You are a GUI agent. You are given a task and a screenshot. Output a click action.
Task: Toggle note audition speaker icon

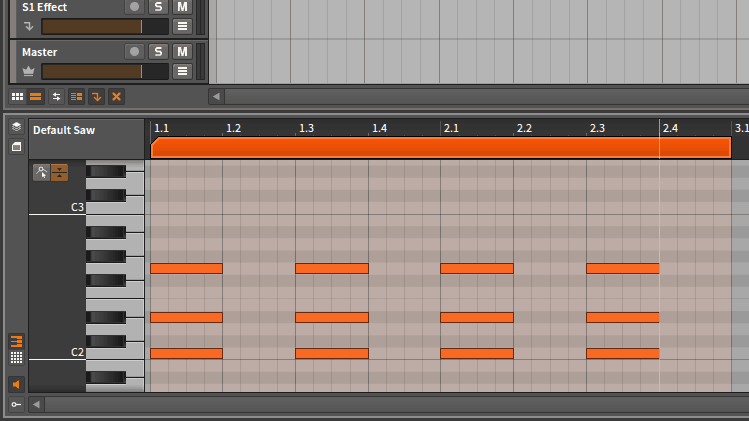pos(16,384)
